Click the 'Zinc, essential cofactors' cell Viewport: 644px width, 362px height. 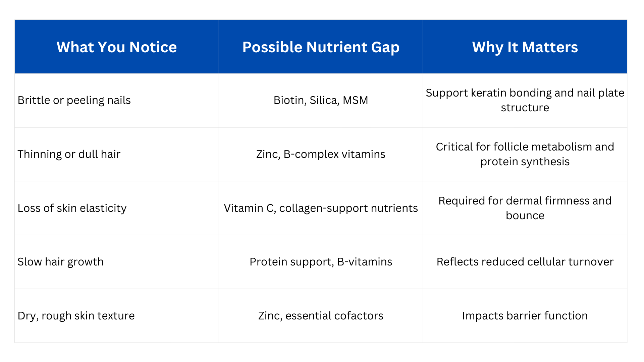[x=321, y=316]
